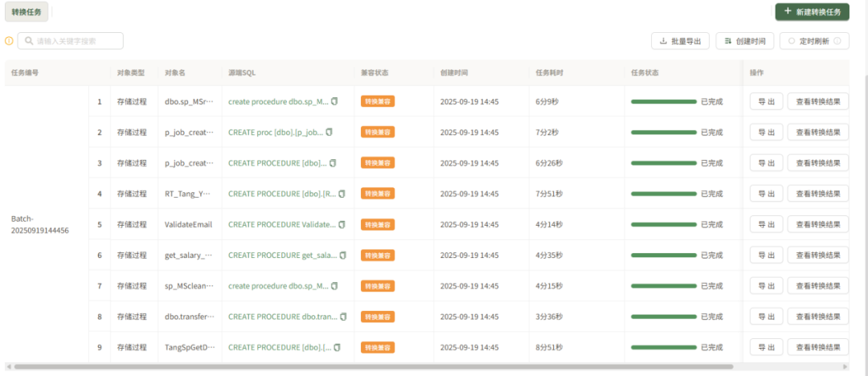Open the CREATE proc [dbo].[p_job link
Screen dimensions: 868x376
click(x=276, y=133)
